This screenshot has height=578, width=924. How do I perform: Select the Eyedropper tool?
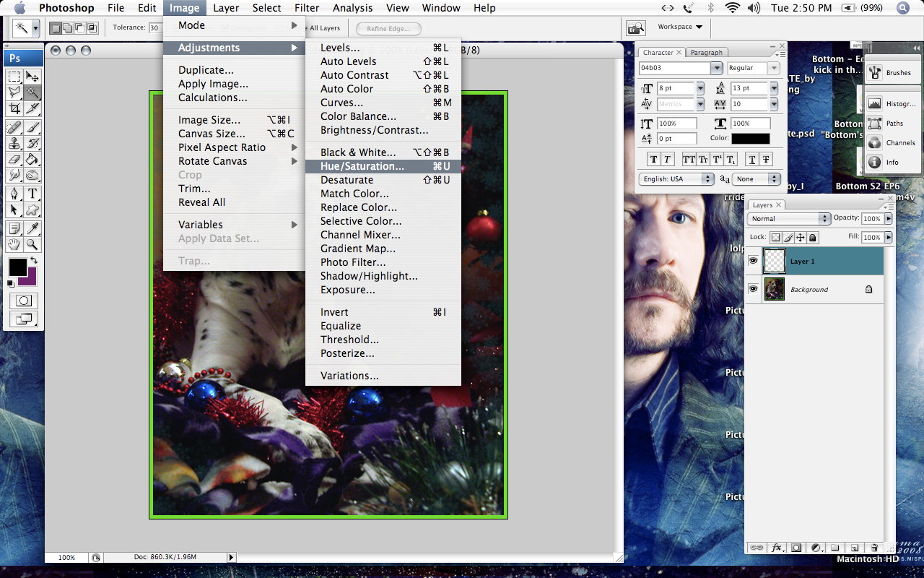coord(32,228)
